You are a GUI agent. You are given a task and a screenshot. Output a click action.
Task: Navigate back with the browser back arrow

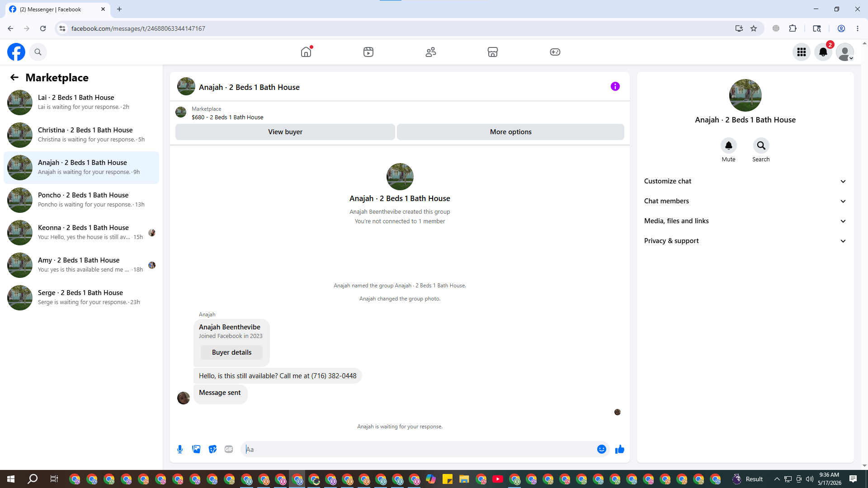pos(10,28)
